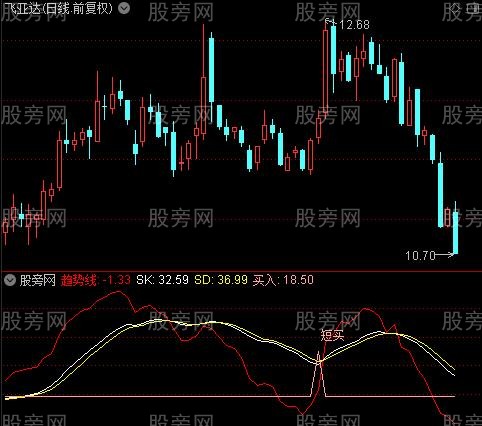Open the dropdown next to 飞亚达 chart title
Screen dimensions: 482x426
(124, 8)
